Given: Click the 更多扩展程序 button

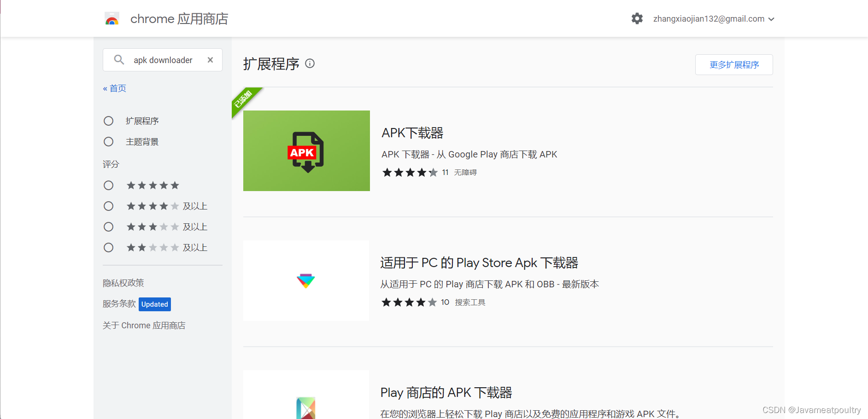Looking at the screenshot, I should point(733,64).
